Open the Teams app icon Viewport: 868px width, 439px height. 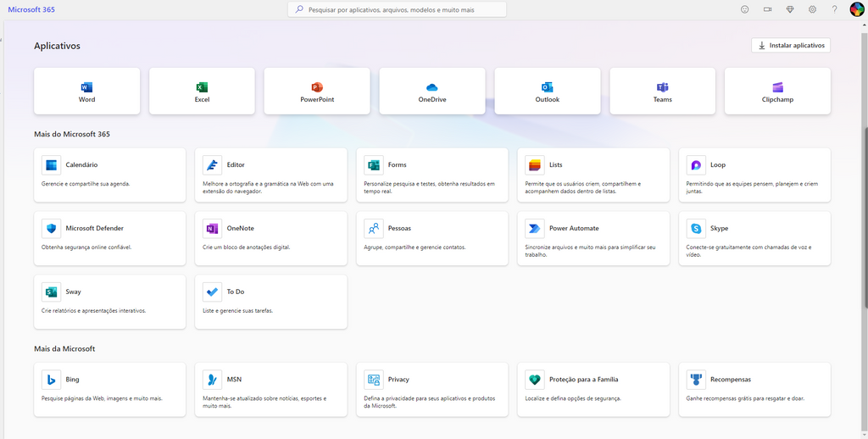663,87
